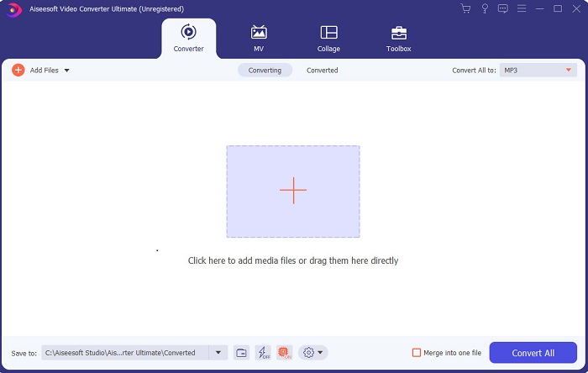
Task: Open the feedback chat bubble icon
Action: tap(503, 8)
